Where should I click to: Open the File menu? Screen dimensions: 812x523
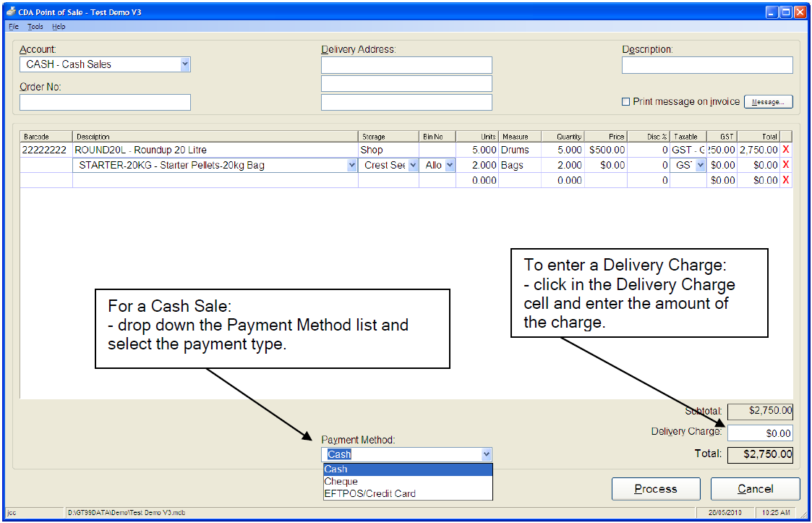tap(14, 27)
